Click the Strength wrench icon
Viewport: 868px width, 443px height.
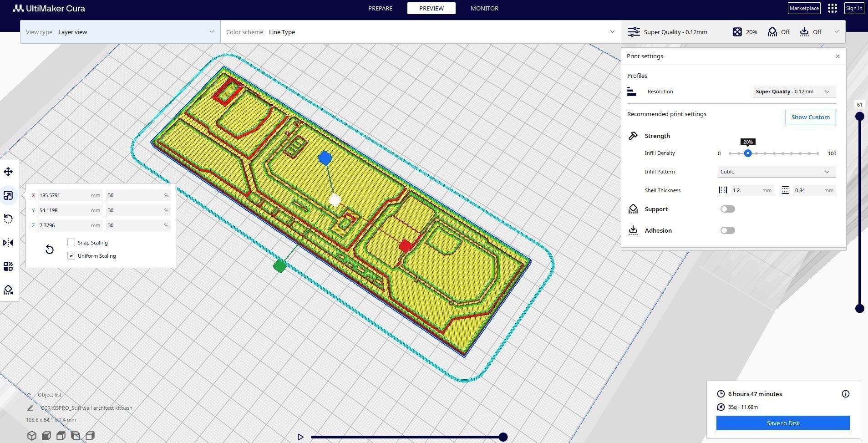click(633, 136)
